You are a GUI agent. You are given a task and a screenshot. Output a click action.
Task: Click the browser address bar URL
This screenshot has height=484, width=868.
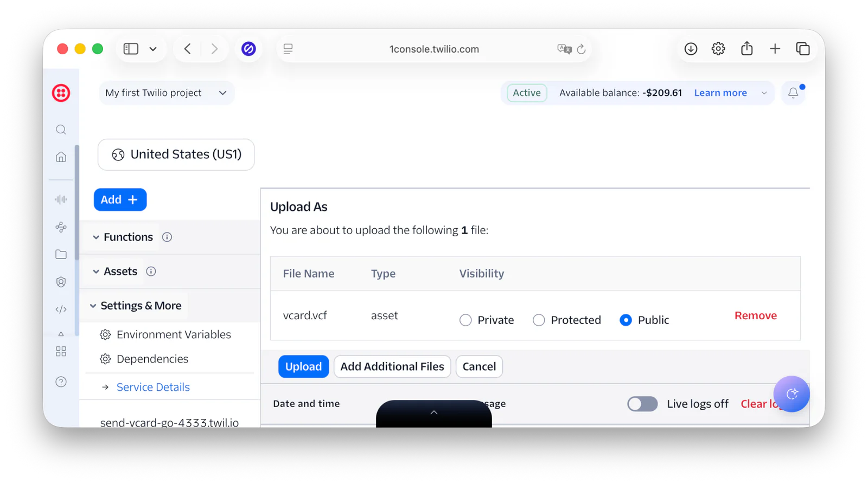434,49
